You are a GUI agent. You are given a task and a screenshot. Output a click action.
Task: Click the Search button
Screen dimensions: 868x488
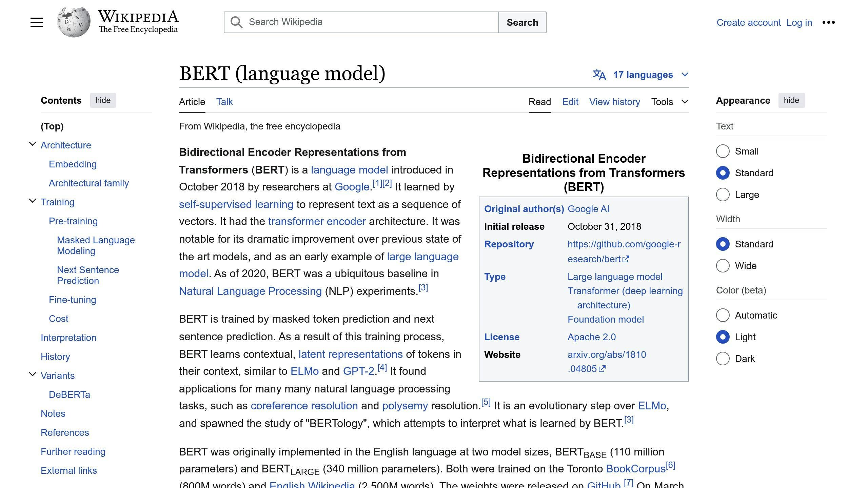click(522, 22)
